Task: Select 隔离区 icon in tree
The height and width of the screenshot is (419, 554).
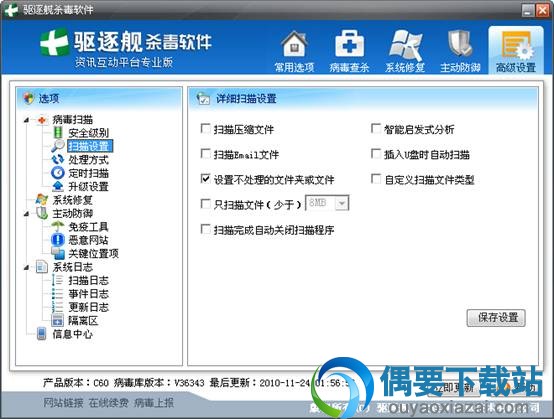Action: pyautogui.click(x=58, y=320)
